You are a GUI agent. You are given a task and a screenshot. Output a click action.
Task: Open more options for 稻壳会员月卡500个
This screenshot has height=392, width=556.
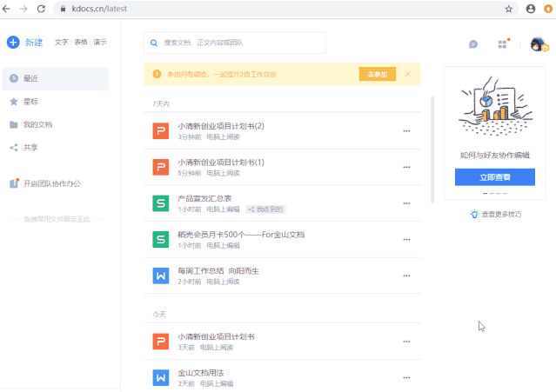(x=406, y=240)
